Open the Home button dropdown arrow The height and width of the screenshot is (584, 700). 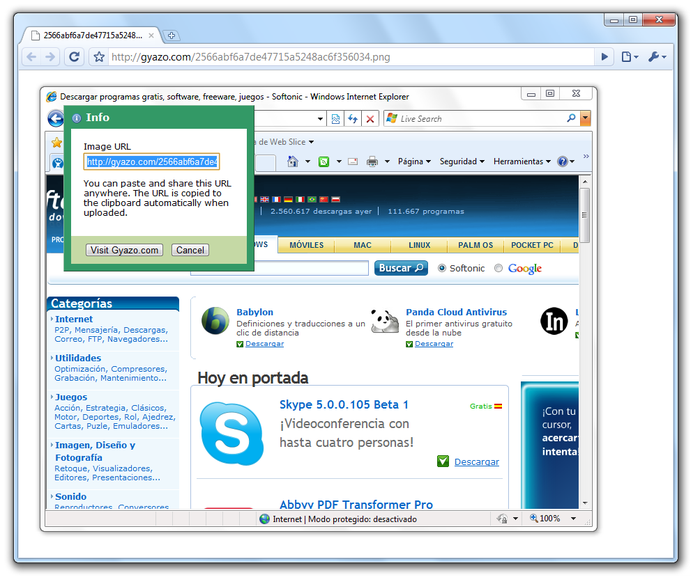308,162
